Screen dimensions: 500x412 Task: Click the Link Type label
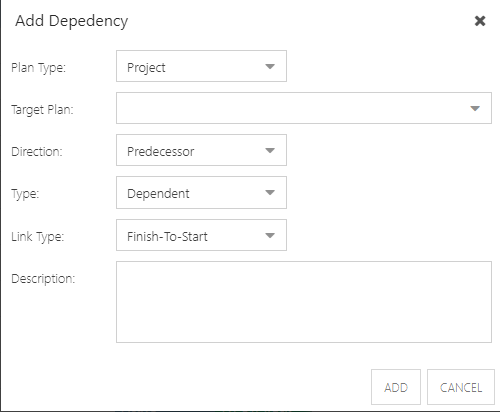37,237
